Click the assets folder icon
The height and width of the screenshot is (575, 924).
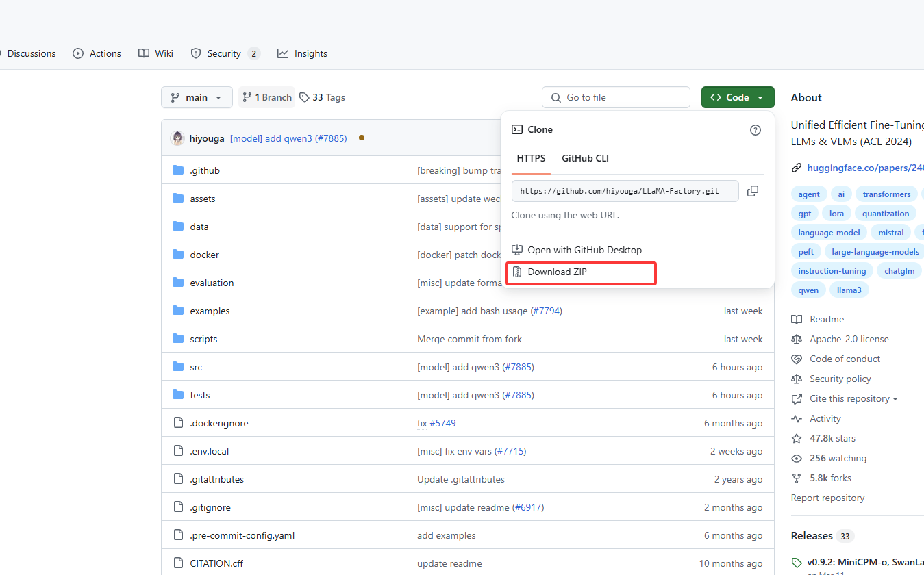pyautogui.click(x=178, y=199)
